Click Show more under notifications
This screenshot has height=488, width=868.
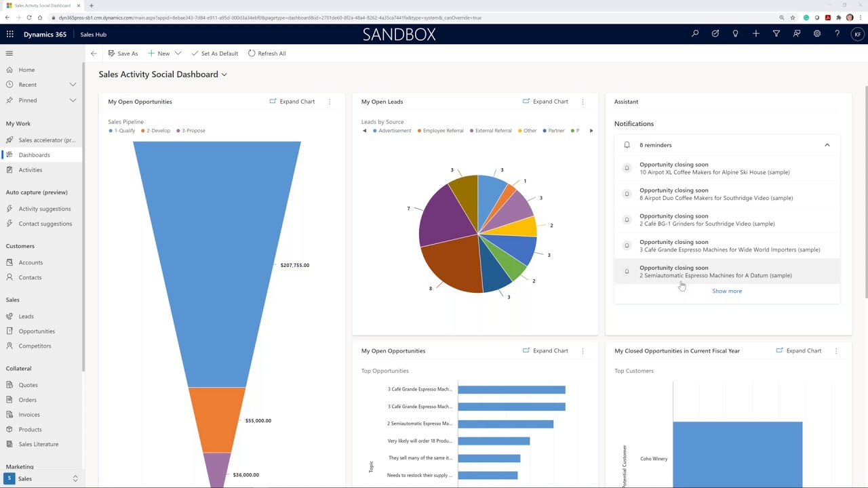[x=727, y=291]
